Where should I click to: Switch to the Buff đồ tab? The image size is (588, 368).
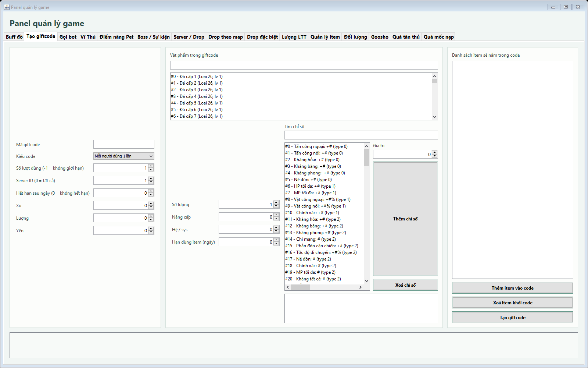coord(14,37)
